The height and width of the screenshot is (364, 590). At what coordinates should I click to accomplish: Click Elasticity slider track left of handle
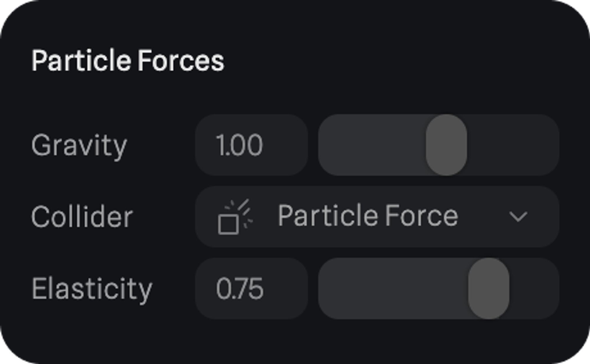click(392, 289)
